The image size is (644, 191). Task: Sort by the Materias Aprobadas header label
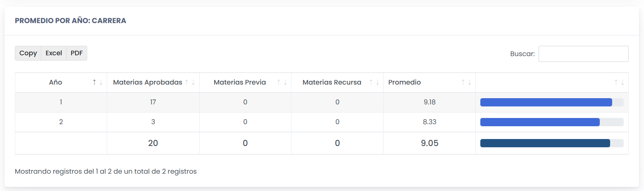tap(148, 83)
